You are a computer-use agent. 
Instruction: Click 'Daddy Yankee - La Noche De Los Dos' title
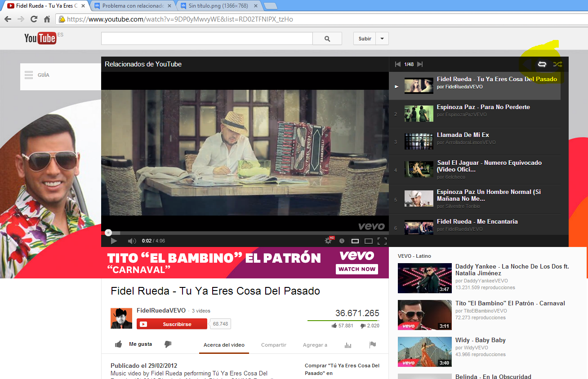tap(512, 269)
